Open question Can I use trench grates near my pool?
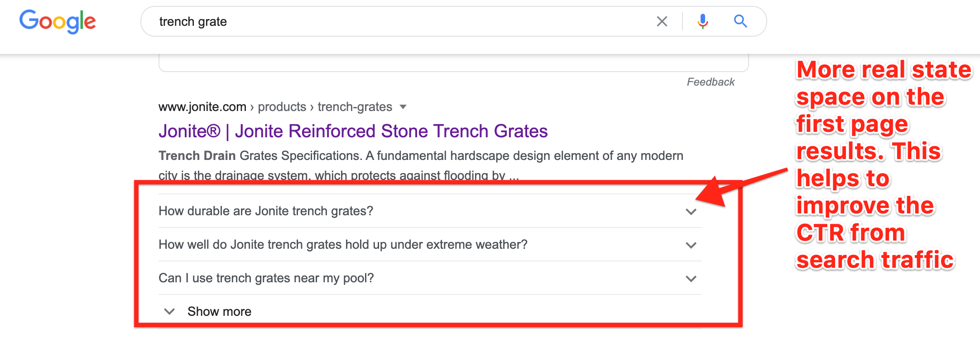This screenshot has width=980, height=343. tap(266, 278)
